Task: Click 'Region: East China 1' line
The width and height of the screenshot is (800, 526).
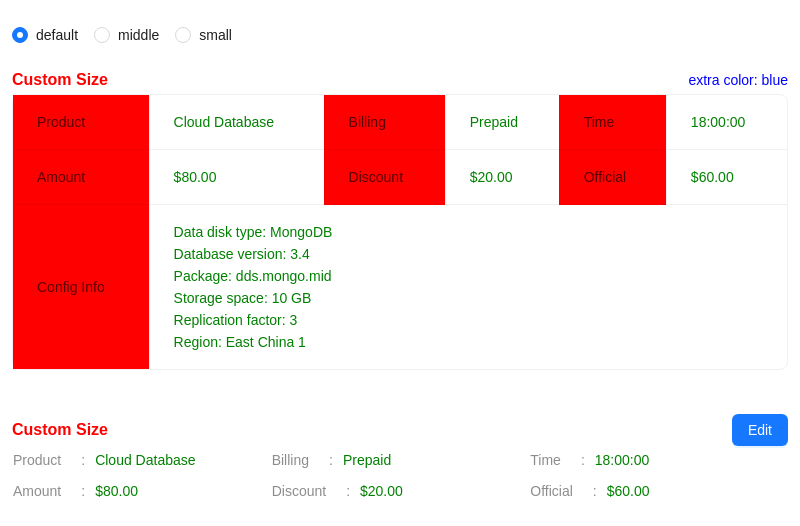Action: 239,342
